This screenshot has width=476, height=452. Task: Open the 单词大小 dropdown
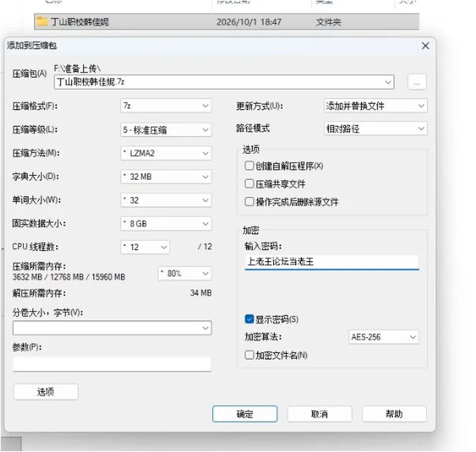pyautogui.click(x=166, y=200)
